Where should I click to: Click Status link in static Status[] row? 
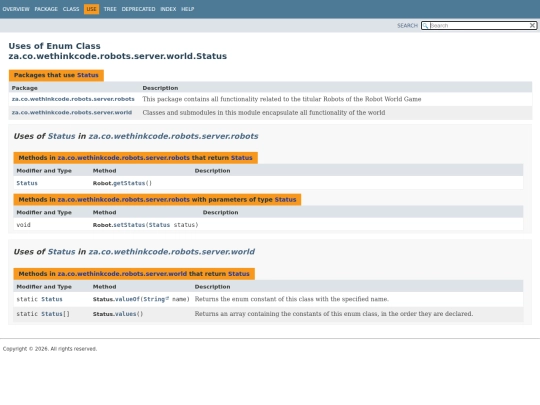52,314
